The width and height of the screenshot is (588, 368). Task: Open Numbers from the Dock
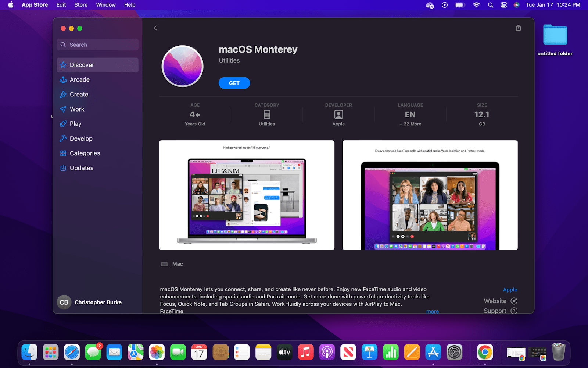391,353
